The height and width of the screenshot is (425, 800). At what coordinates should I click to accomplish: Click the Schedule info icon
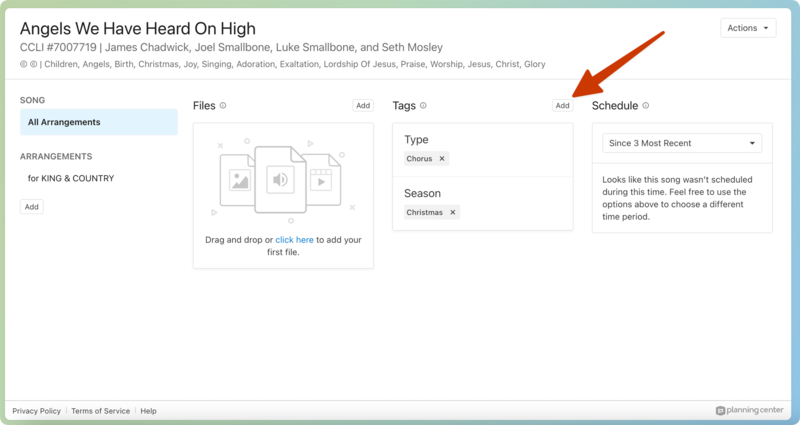pos(645,106)
